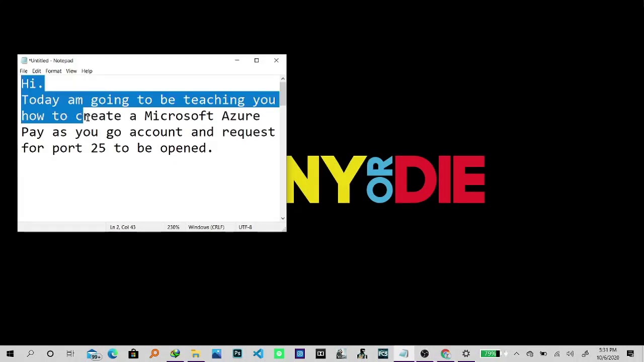
Task: Open Cortana circle icon on taskbar
Action: (x=50, y=354)
